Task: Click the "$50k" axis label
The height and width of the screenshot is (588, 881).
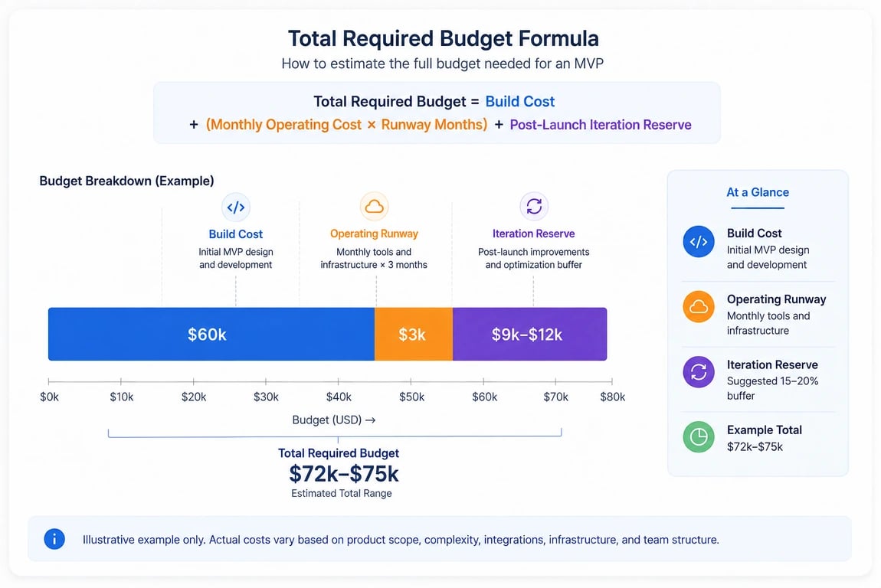Action: [x=412, y=397]
